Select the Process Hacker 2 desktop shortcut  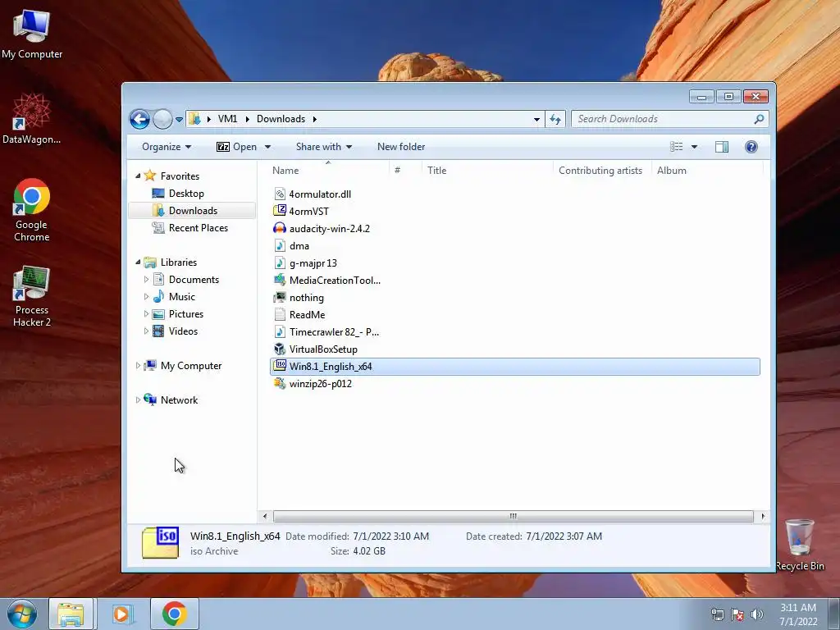point(32,295)
